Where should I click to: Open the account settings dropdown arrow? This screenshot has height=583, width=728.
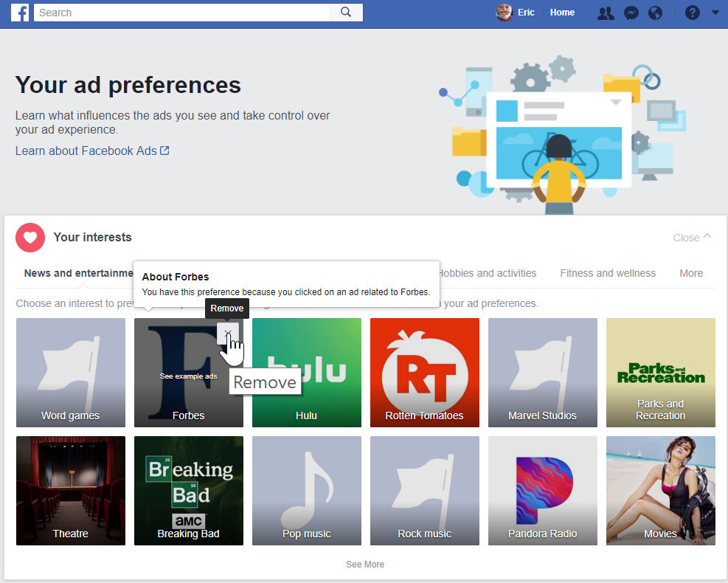(714, 13)
